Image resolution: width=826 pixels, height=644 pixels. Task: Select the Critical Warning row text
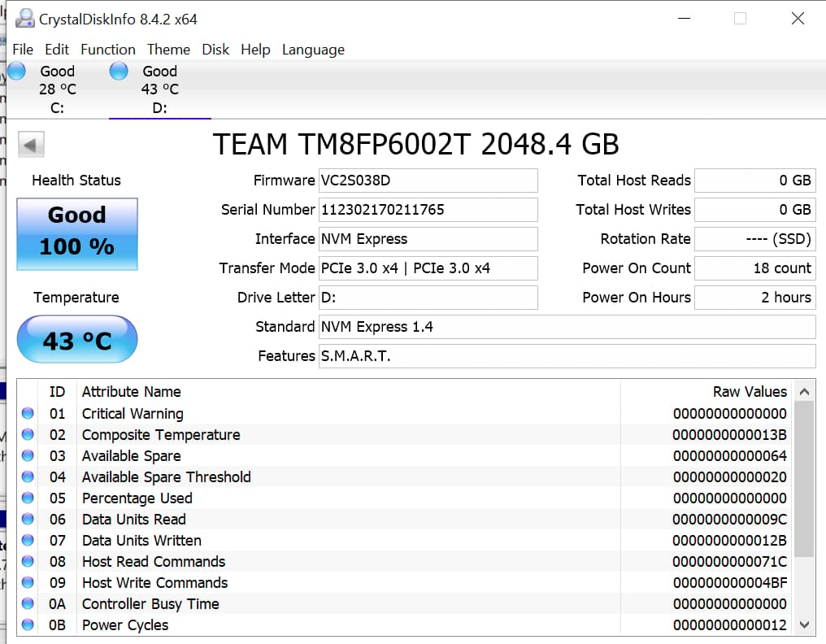pos(133,414)
